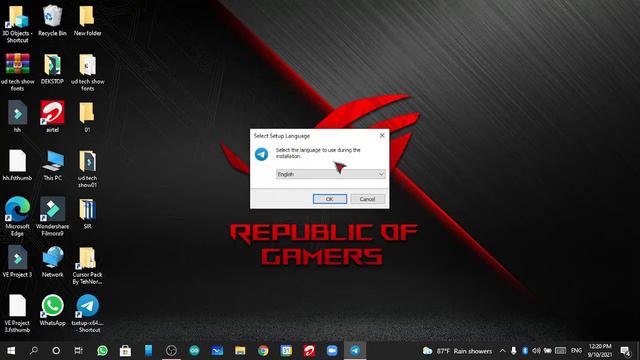Open Cortana from the taskbar
The width and height of the screenshot is (640, 360).
[x=56, y=351]
